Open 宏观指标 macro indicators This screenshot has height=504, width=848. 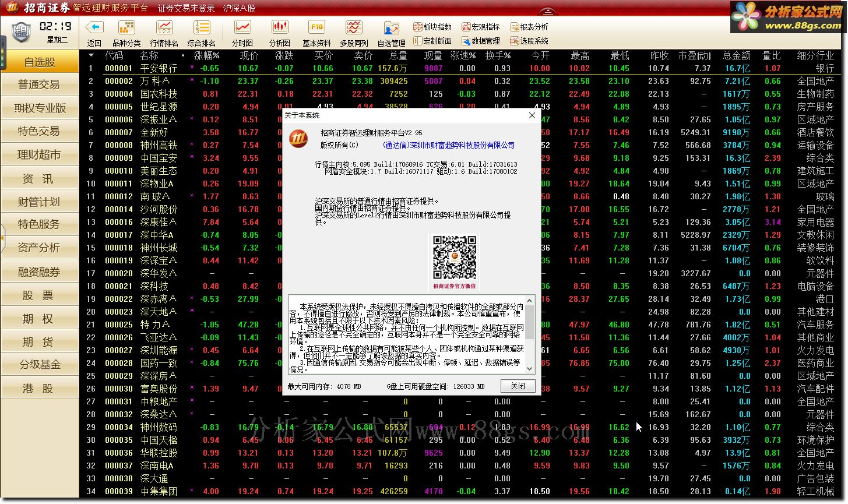(481, 27)
